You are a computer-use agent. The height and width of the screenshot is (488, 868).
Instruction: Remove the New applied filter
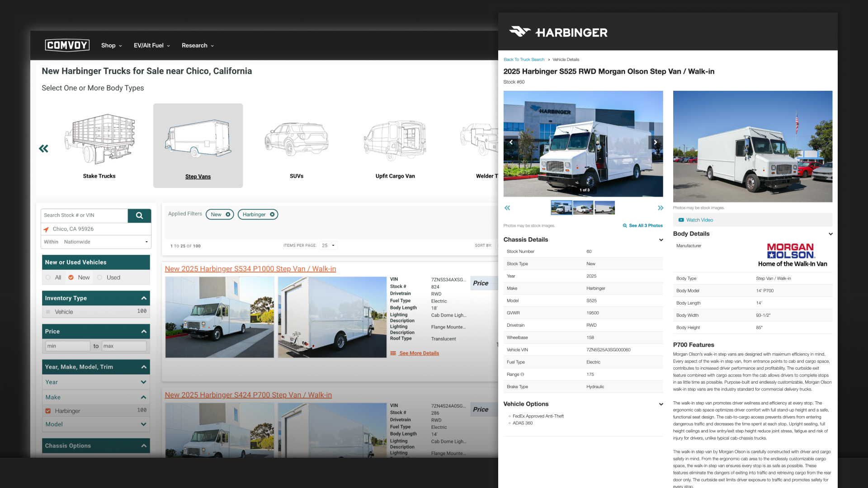[x=228, y=215]
